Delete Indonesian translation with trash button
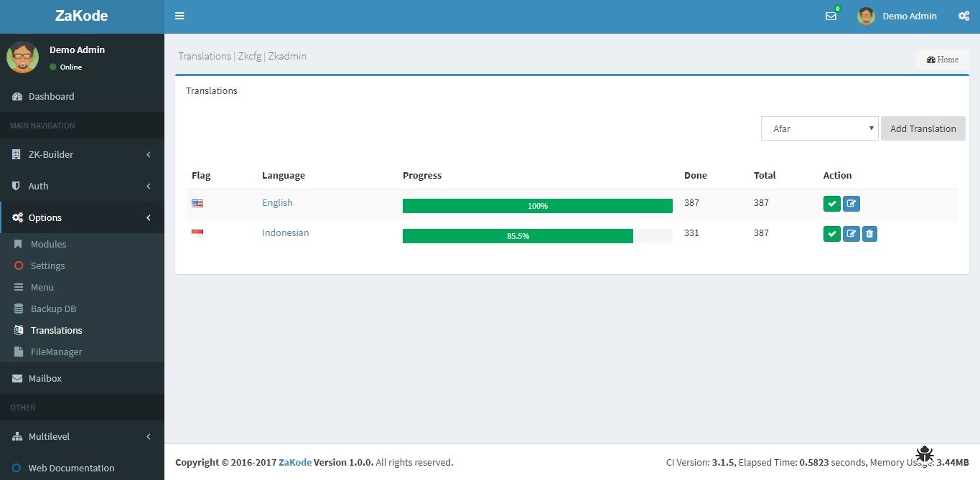Viewport: 980px width, 480px height. [x=869, y=234]
